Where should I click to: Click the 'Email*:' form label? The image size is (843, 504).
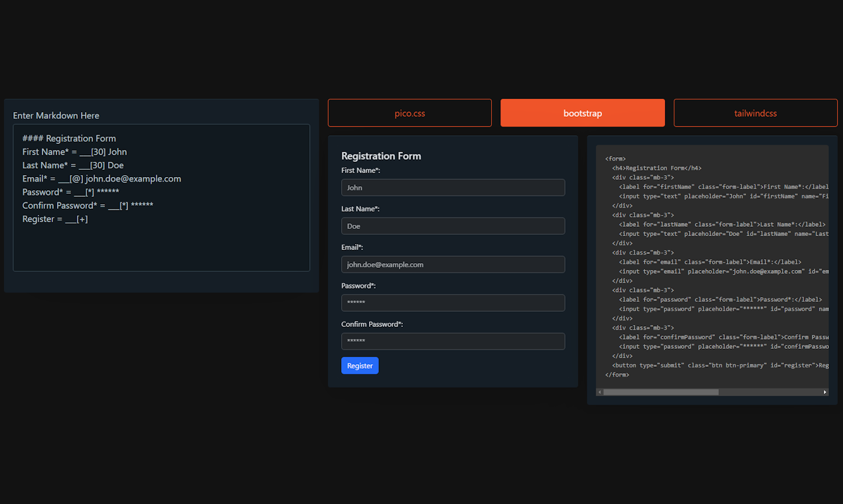(x=352, y=247)
